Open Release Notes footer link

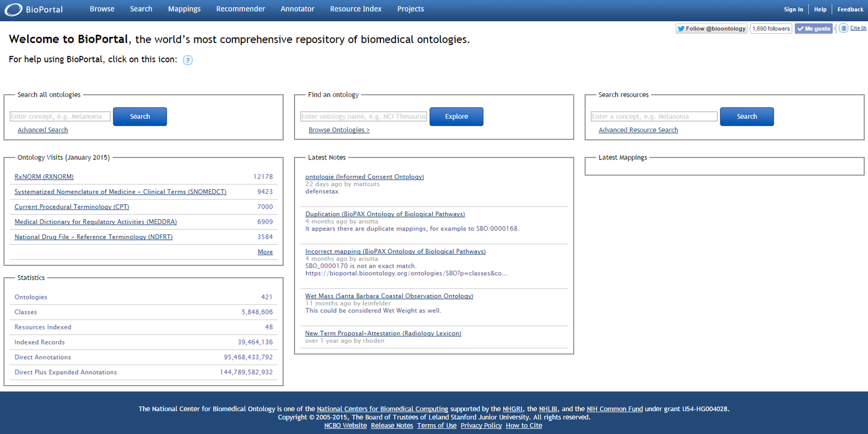point(392,426)
